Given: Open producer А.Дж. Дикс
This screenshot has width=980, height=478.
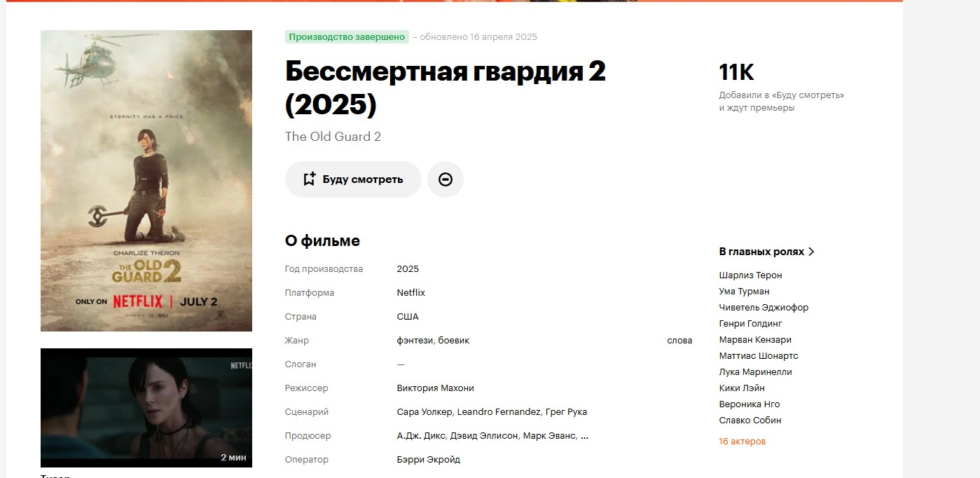Looking at the screenshot, I should pos(421,436).
